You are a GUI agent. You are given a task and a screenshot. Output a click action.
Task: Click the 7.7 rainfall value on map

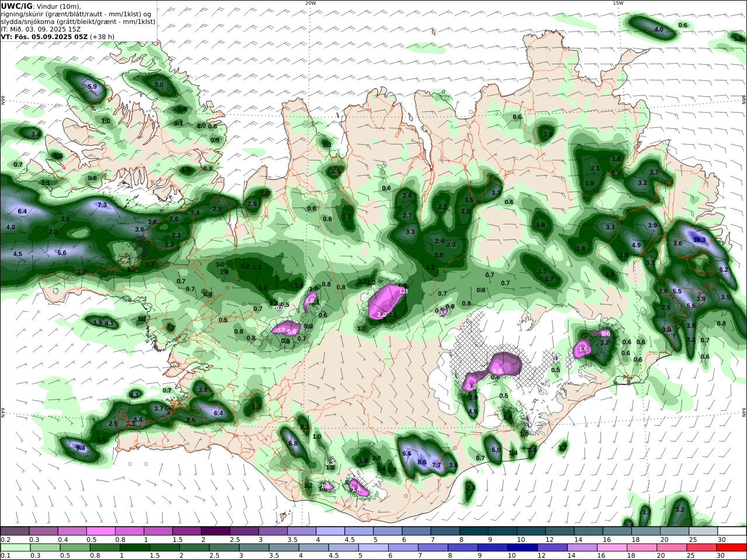(437, 465)
